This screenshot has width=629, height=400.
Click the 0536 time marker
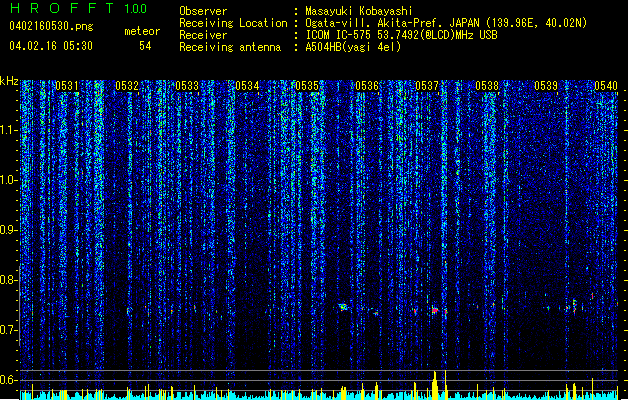click(367, 86)
